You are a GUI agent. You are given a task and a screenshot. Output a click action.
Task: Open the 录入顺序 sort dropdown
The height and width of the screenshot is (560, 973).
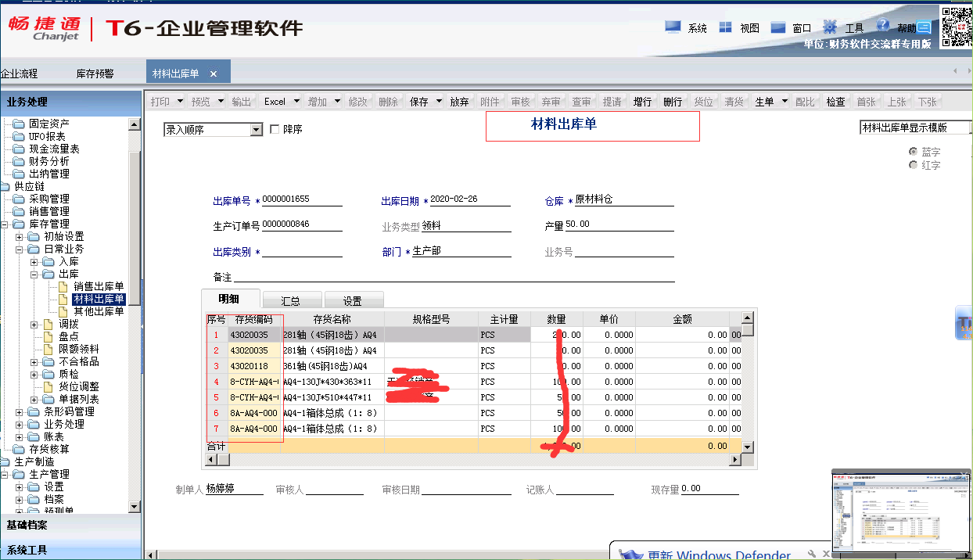[256, 130]
